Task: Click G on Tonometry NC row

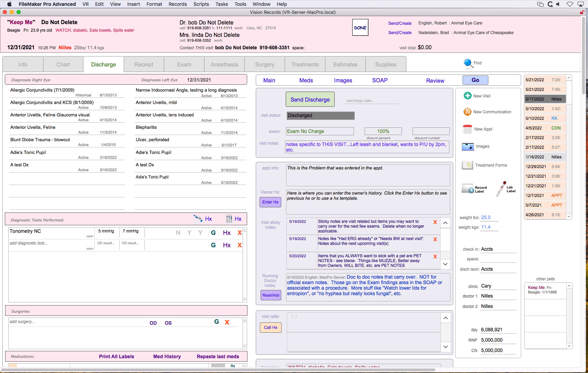Action: [x=213, y=233]
